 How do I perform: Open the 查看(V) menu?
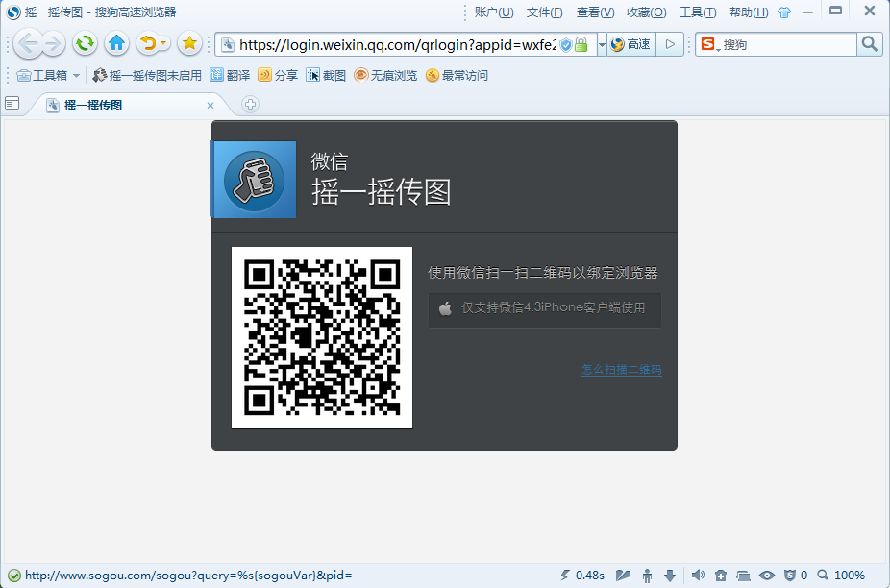tap(595, 12)
